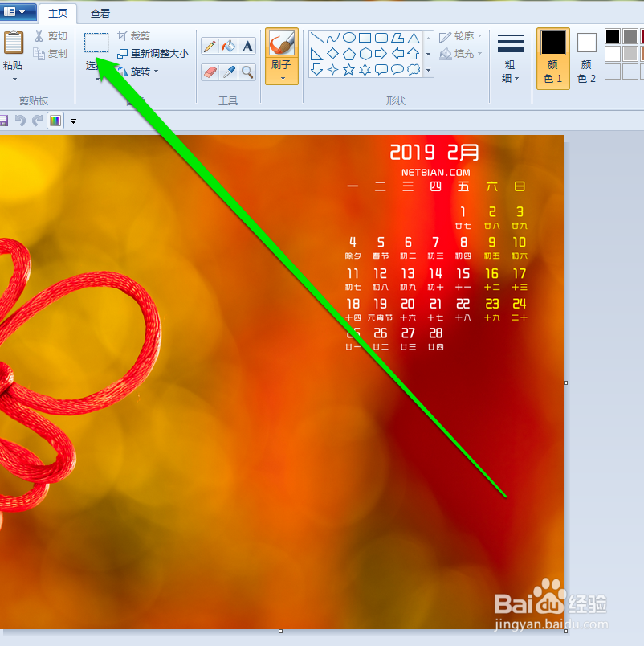Click the canvas bottom-edge resize handle
Viewport: 644px width, 646px height.
tap(280, 632)
